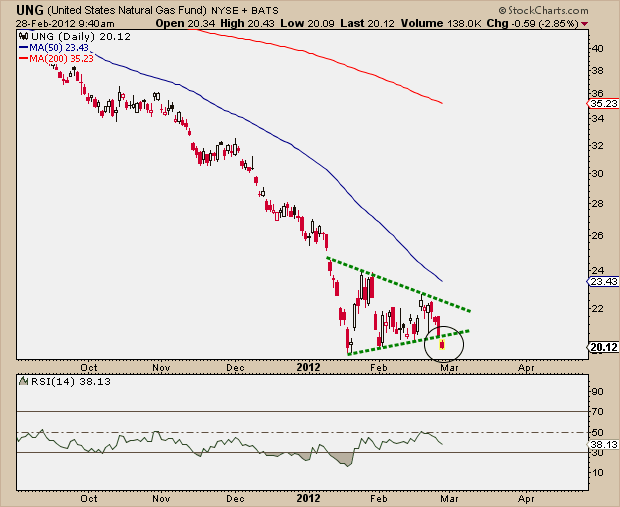The width and height of the screenshot is (620, 507).
Task: Click the RSI indicator icon beside RSI(14)
Action: [24, 381]
